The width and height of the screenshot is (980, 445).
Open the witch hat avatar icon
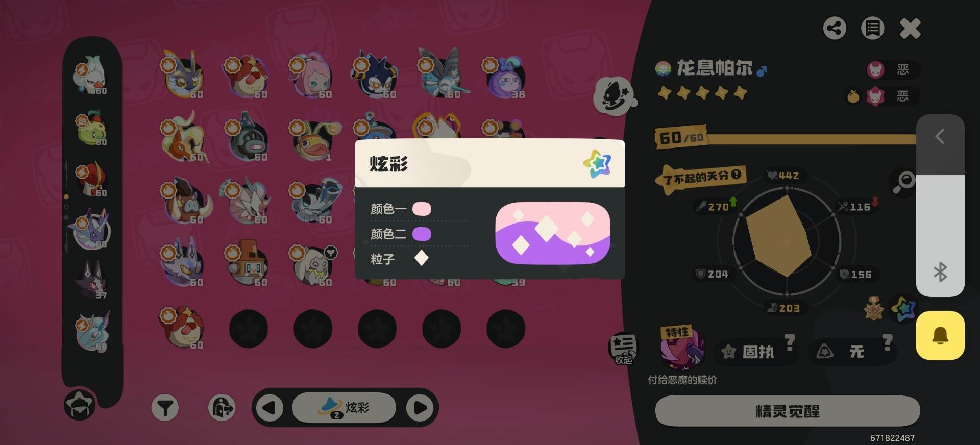80,405
